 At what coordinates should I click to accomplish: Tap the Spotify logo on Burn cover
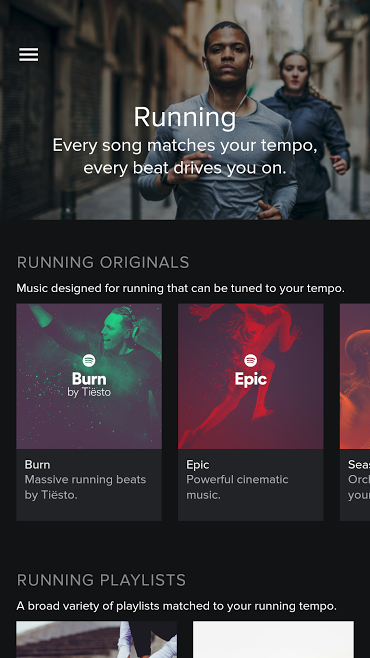(x=89, y=360)
